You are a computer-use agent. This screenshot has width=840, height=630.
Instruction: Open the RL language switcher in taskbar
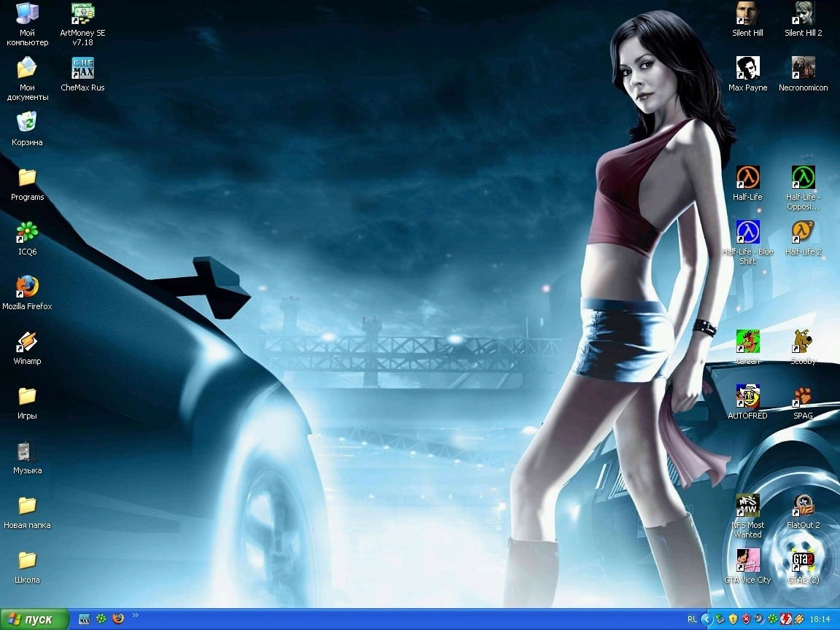pyautogui.click(x=691, y=619)
